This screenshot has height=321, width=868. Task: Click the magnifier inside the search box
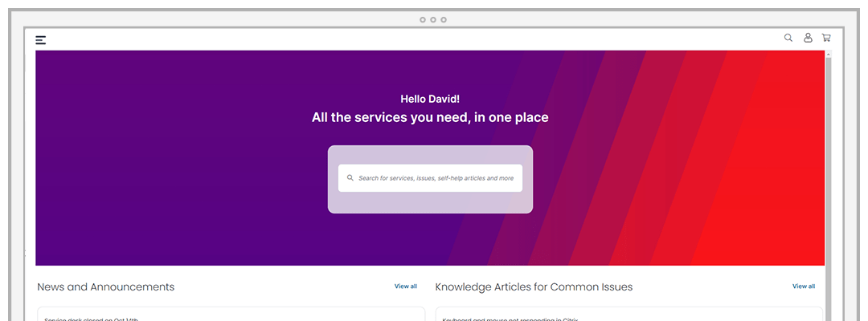(350, 178)
